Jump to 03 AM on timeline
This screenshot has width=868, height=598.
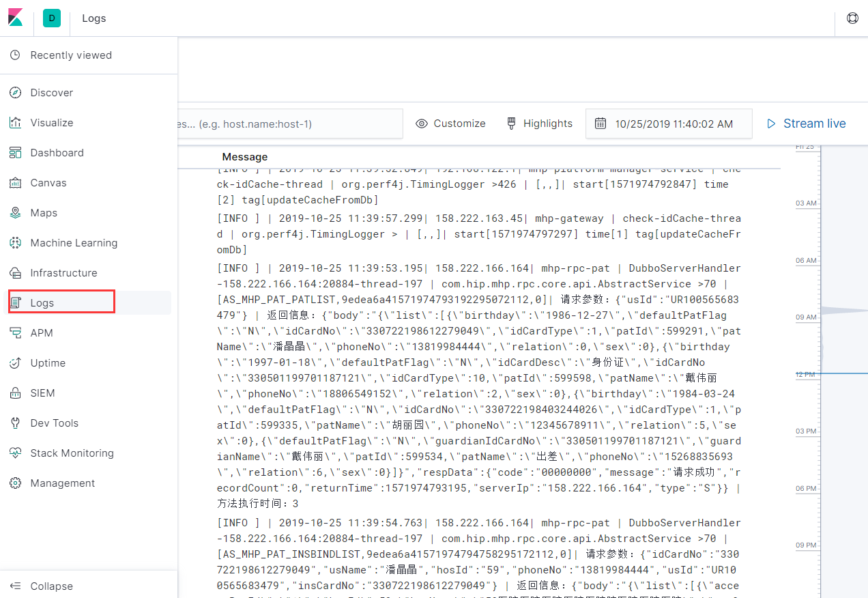point(806,203)
